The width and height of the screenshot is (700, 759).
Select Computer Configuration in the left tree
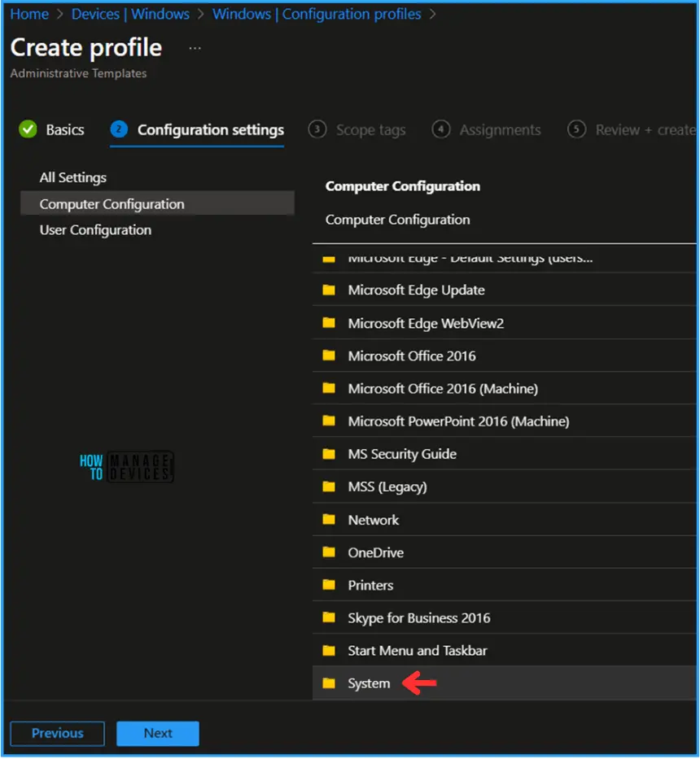[x=157, y=204]
